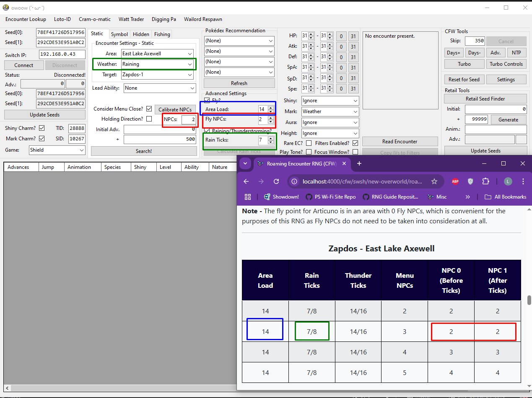Image resolution: width=532 pixels, height=398 pixels.
Task: Reload the page in the browser window
Action: pyautogui.click(x=276, y=181)
